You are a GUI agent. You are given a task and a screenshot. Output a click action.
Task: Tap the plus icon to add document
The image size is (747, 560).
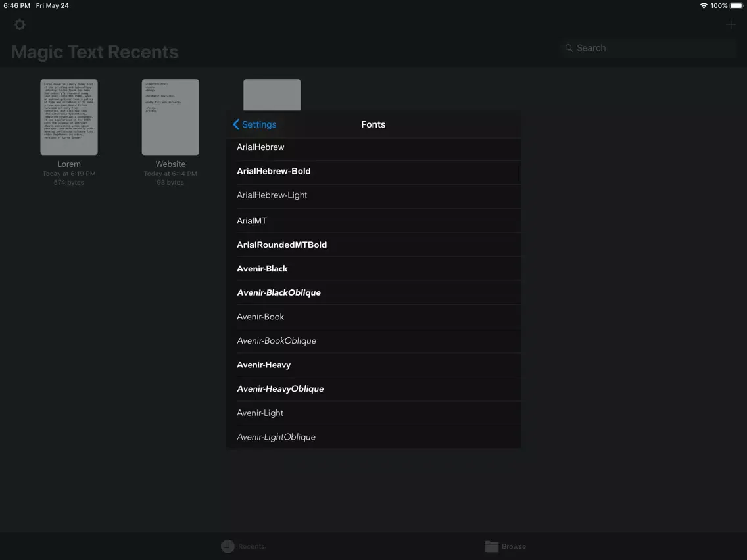(731, 25)
